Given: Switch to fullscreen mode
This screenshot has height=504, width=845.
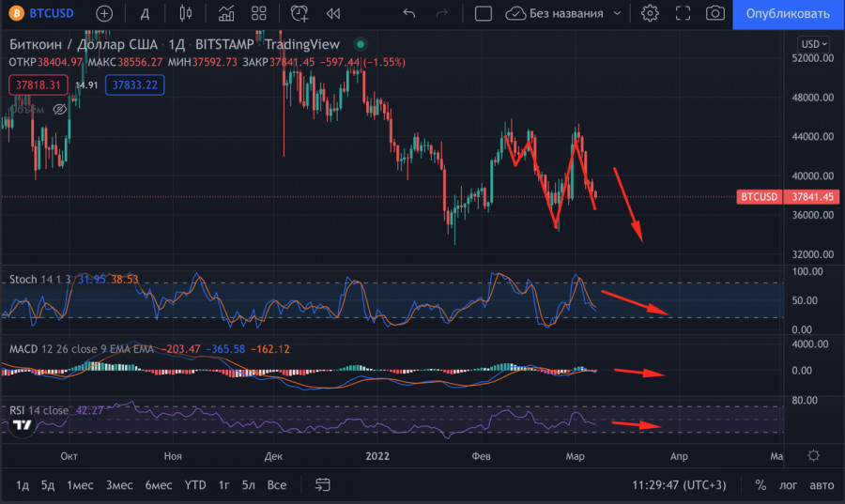Looking at the screenshot, I should coord(683,13).
